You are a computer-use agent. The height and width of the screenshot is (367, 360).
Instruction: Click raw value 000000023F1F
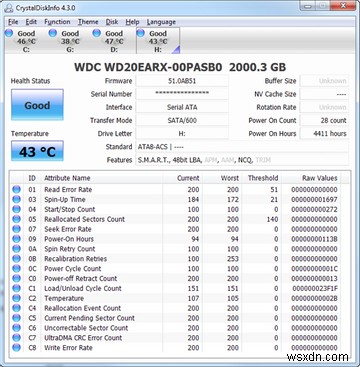(316, 288)
